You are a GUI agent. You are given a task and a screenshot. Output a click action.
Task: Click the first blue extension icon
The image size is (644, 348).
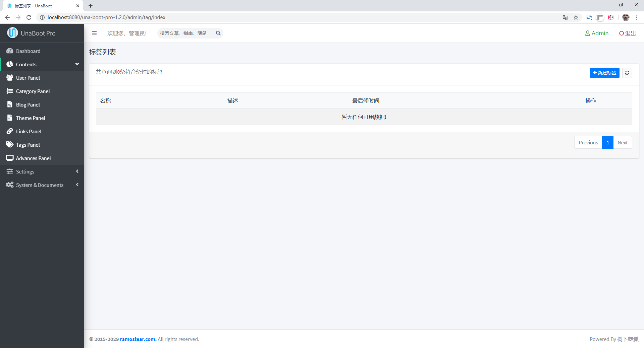[589, 17]
